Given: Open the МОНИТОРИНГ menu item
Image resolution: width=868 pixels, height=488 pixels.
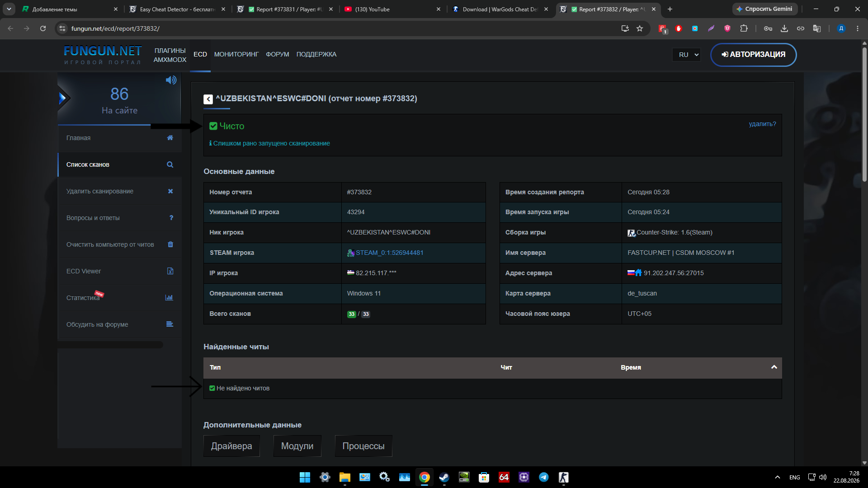Looking at the screenshot, I should [236, 55].
